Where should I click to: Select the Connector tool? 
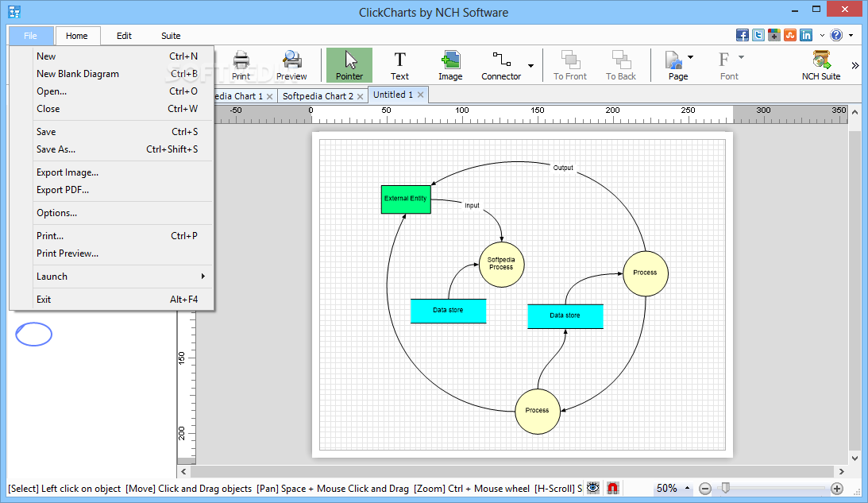501,65
